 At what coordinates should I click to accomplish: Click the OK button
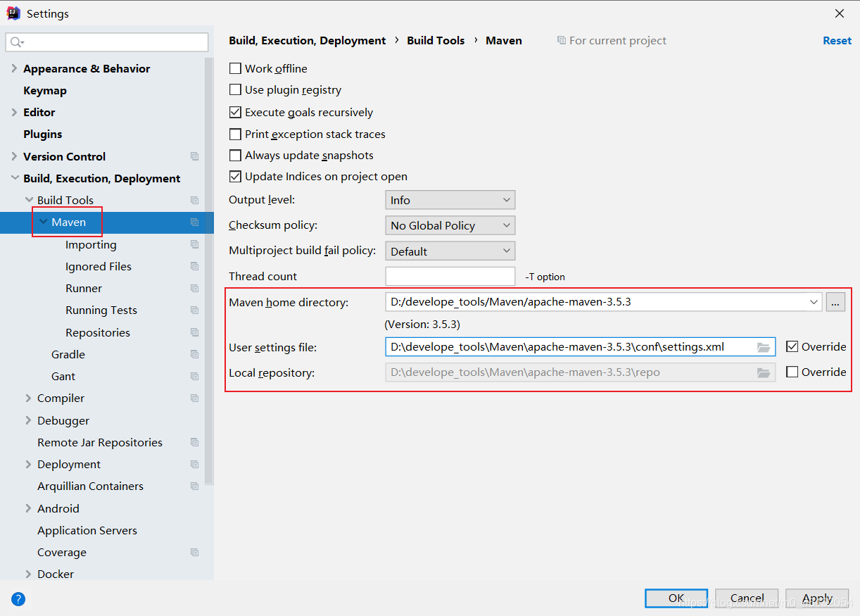(x=676, y=598)
